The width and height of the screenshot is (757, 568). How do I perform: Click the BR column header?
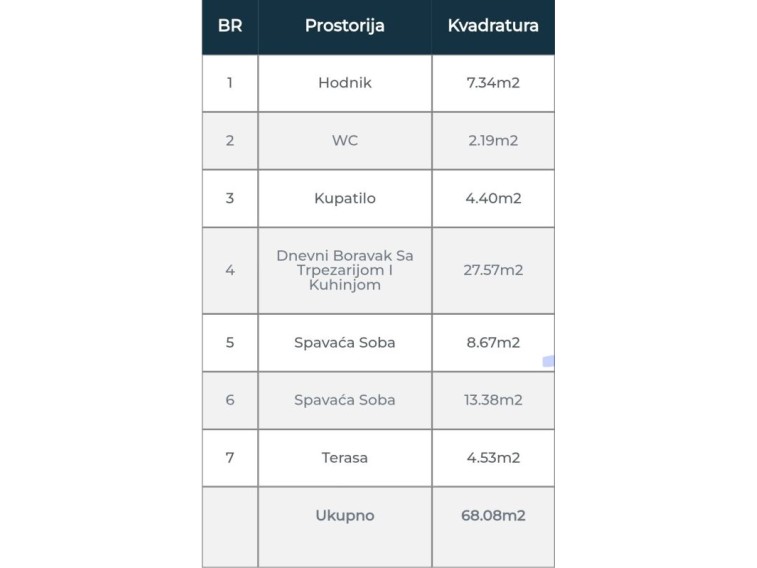coord(230,26)
